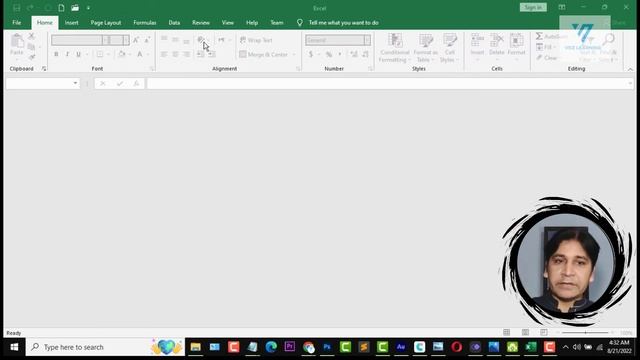Click the Align Left icon

[x=164, y=54]
